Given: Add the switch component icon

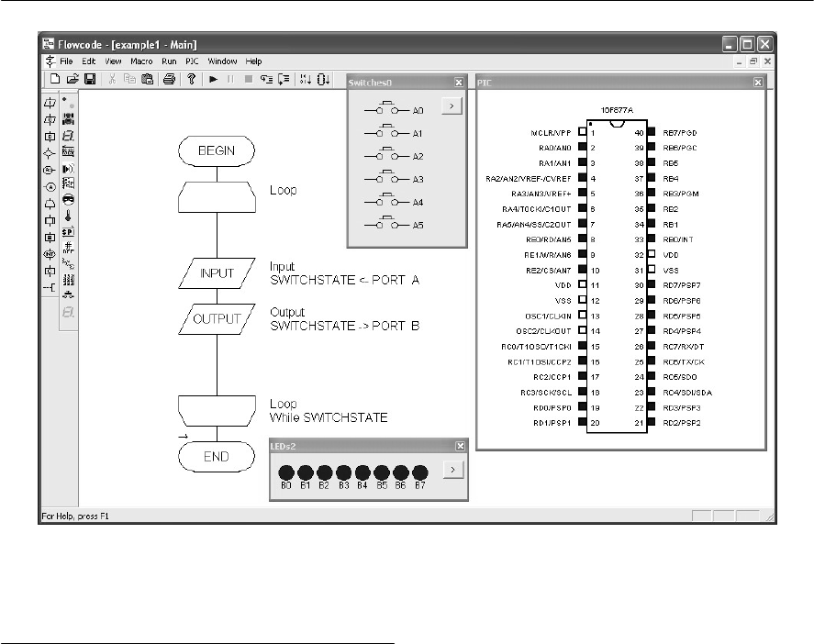Looking at the screenshot, I should click(68, 295).
